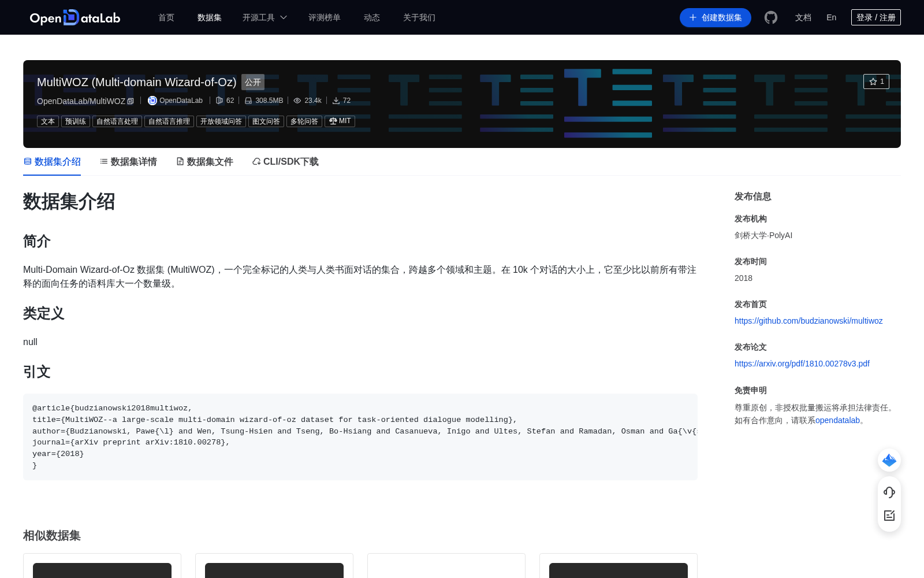Switch language with the En link

(832, 17)
